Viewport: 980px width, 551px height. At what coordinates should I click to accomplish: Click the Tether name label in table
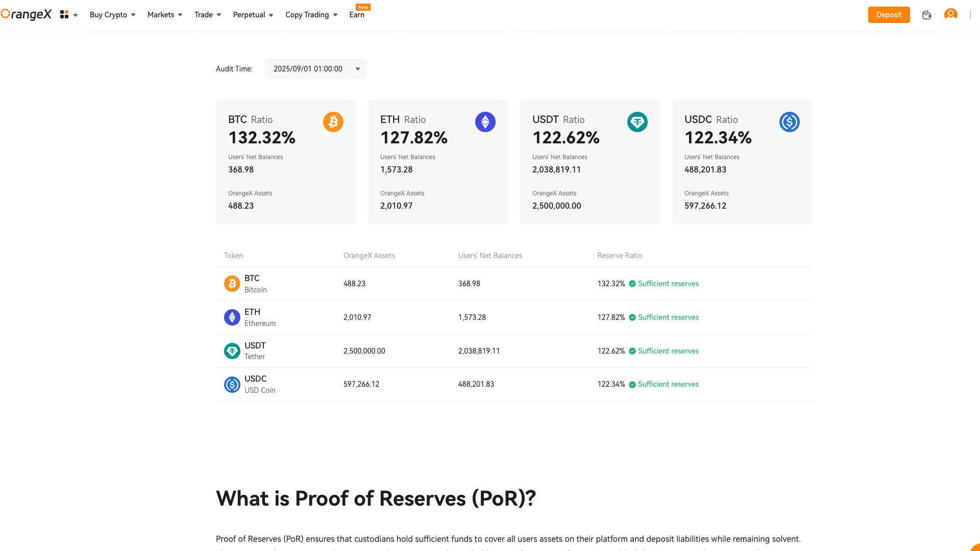tap(255, 357)
